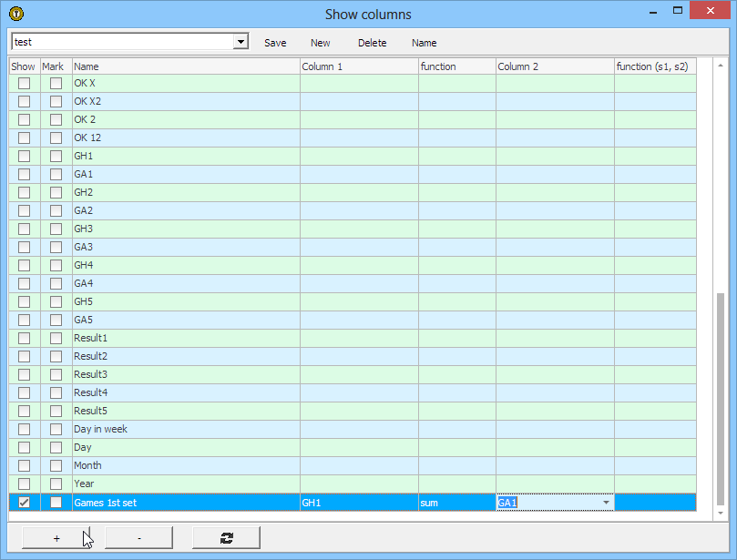Click the minus button to remove row

[x=138, y=538]
